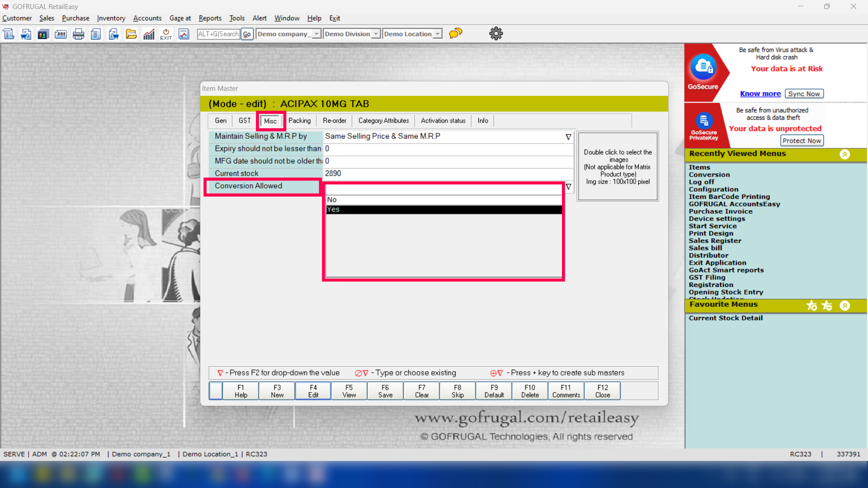The height and width of the screenshot is (488, 868).
Task: Open Current Stock Detail favourite menu
Action: coord(725,318)
